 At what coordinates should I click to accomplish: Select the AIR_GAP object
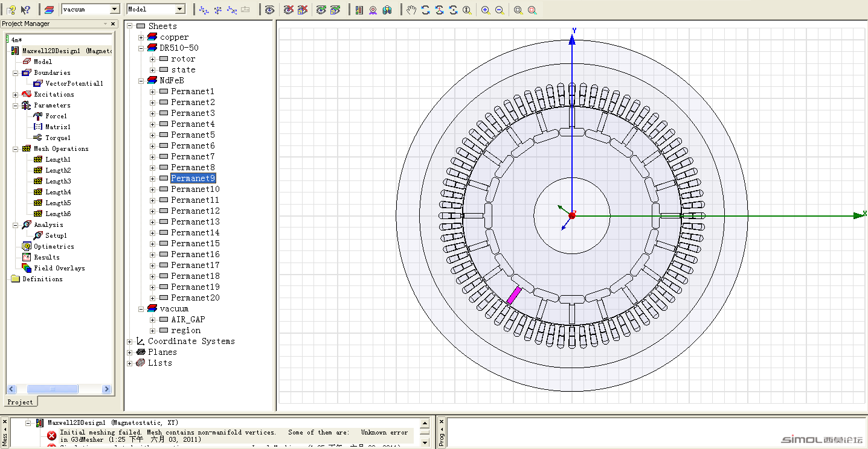pos(188,319)
